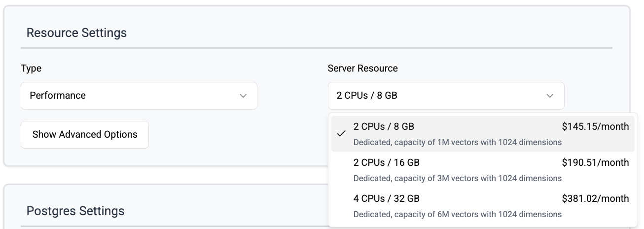Close the Server Resource combo box field
This screenshot has height=229, width=644.
pyautogui.click(x=445, y=96)
